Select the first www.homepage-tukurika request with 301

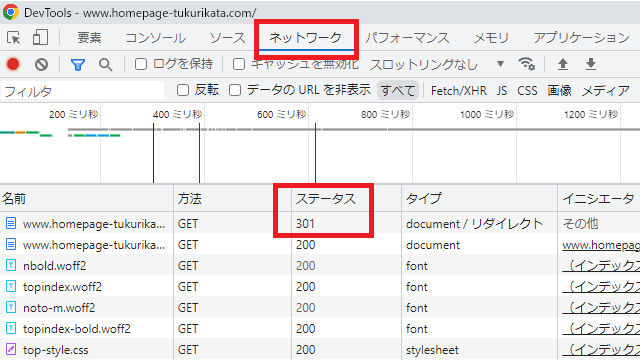pos(94,224)
